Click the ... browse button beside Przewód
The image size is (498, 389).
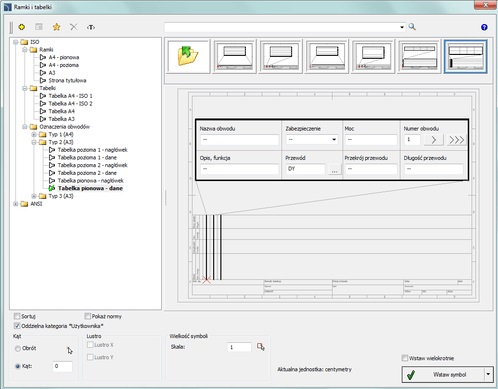tap(335, 169)
